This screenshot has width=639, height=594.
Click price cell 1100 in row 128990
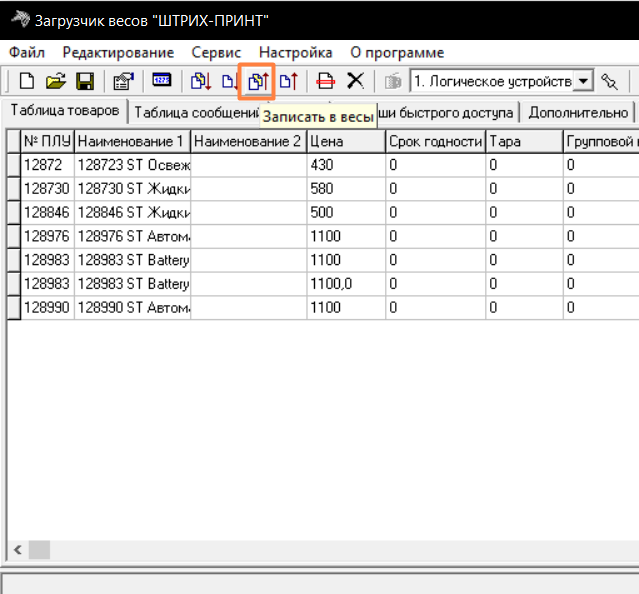pos(346,308)
